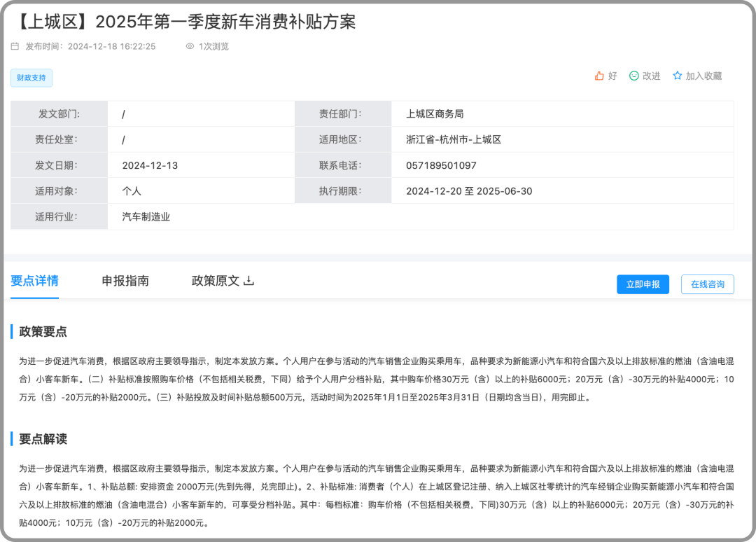Click the star icon for 加入收藏

[x=677, y=76]
